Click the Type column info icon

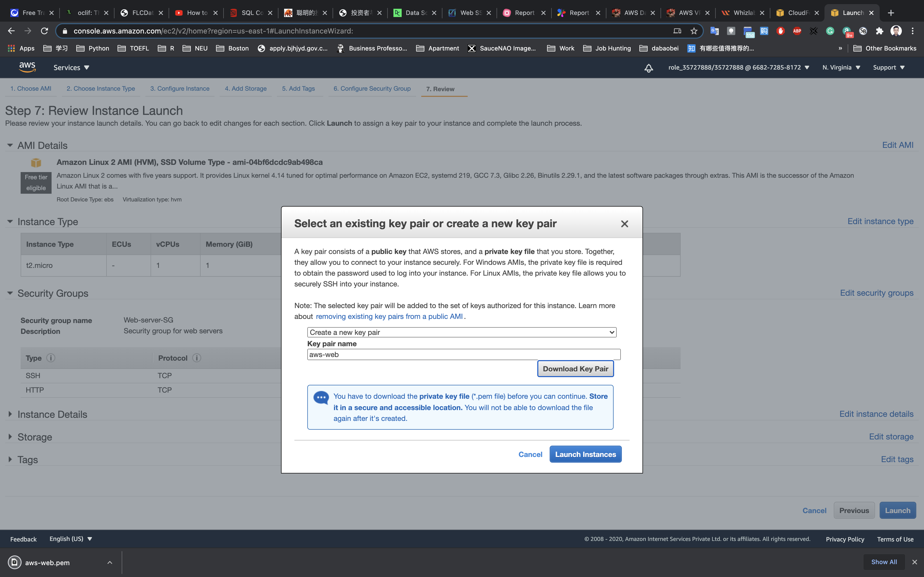click(50, 358)
